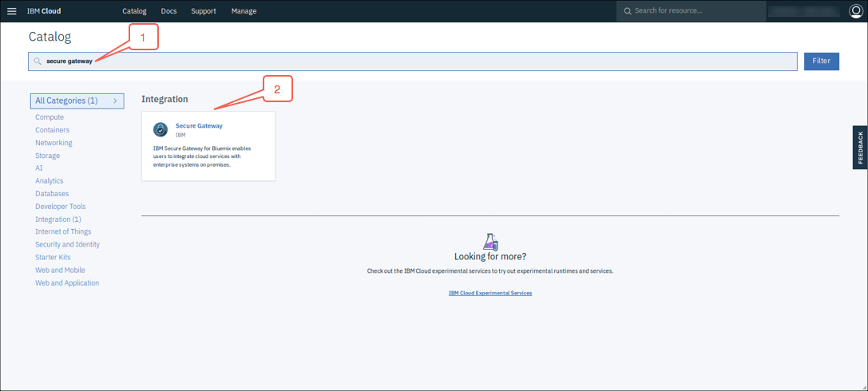Click the IBM vendor label on card
Screen dimensions: 868x391
(x=180, y=135)
